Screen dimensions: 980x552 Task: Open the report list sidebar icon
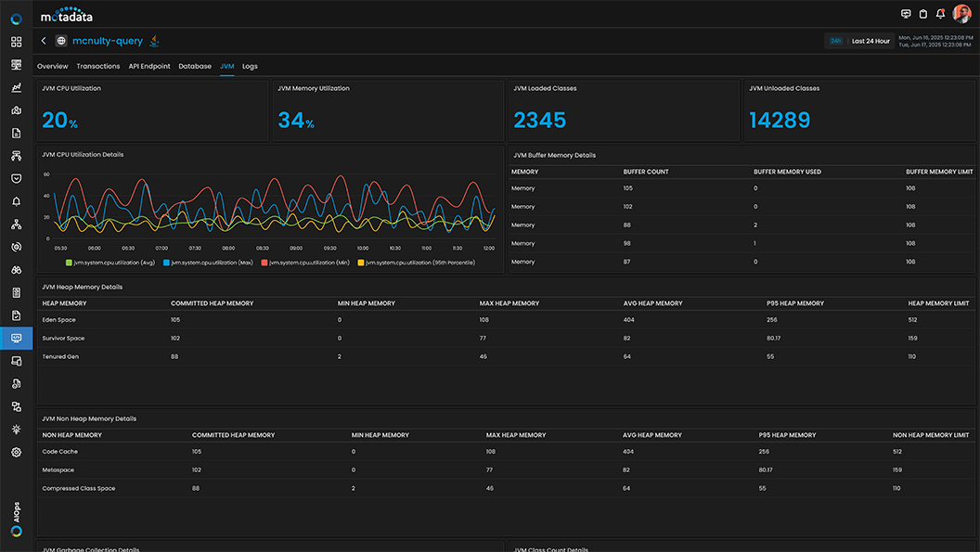17,292
